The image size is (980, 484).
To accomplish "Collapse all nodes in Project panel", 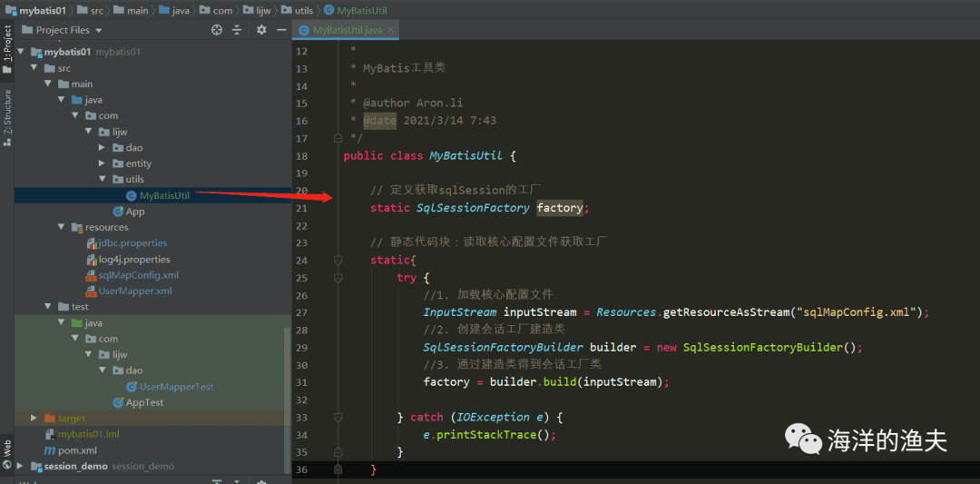I will tap(237, 30).
